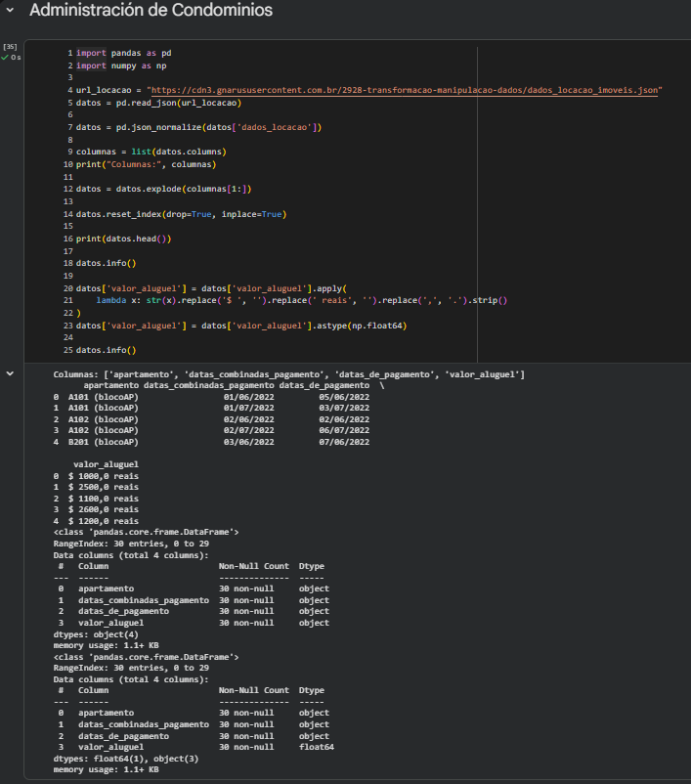Click the green execution success checkmark
Image resolution: width=691 pixels, height=784 pixels.
[5, 58]
